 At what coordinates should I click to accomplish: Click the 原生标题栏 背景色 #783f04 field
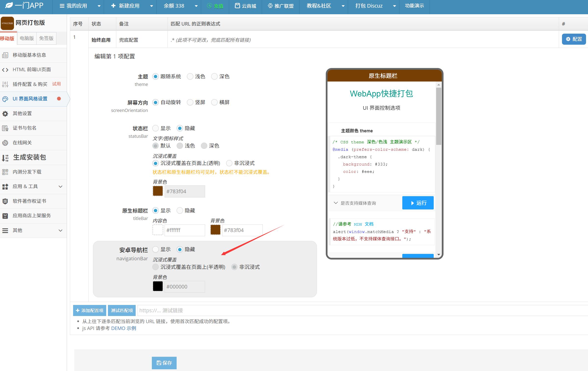[x=242, y=230]
